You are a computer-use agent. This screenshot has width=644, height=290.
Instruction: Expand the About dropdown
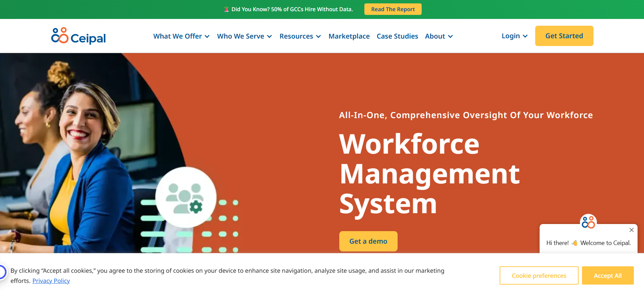click(439, 36)
